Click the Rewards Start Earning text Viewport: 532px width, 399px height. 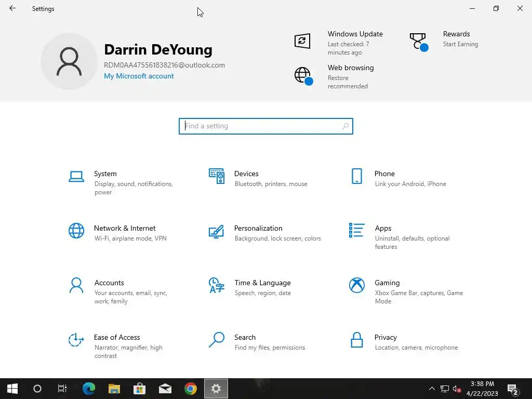[460, 44]
